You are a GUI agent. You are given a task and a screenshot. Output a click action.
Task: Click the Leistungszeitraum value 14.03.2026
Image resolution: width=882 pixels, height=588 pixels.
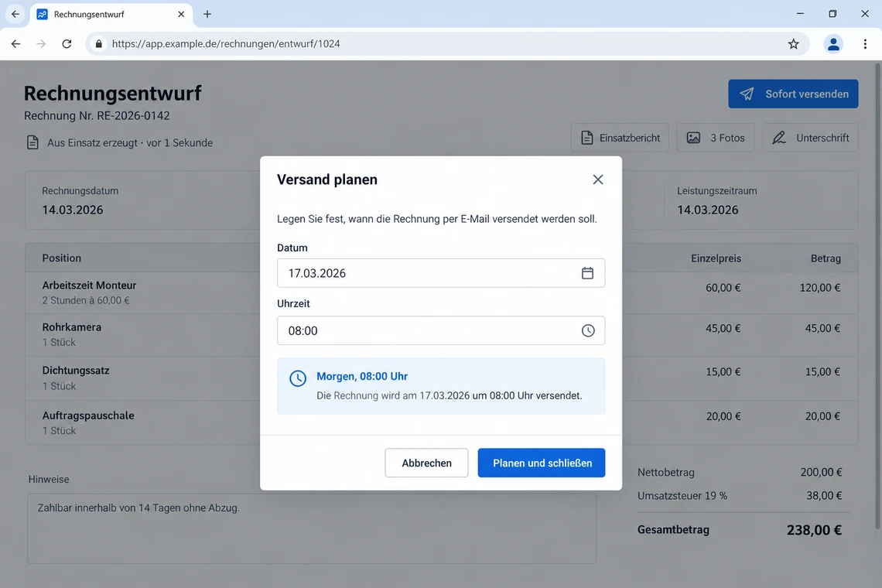(x=708, y=210)
